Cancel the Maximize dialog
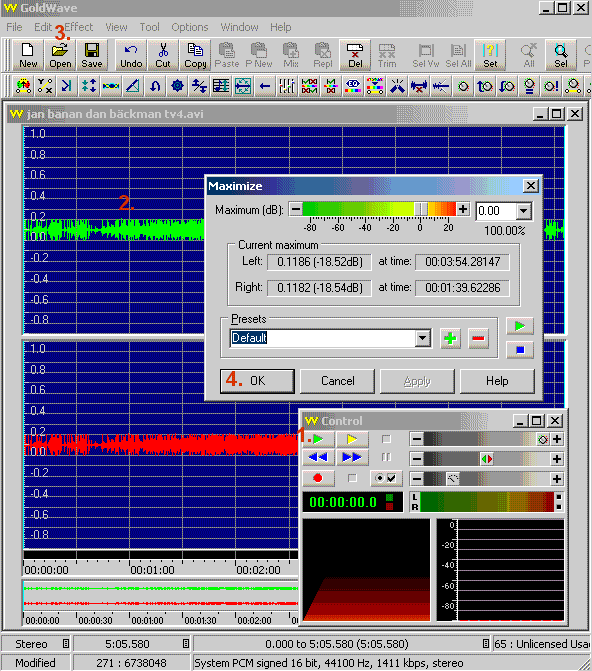The height and width of the screenshot is (671, 592). 337,381
